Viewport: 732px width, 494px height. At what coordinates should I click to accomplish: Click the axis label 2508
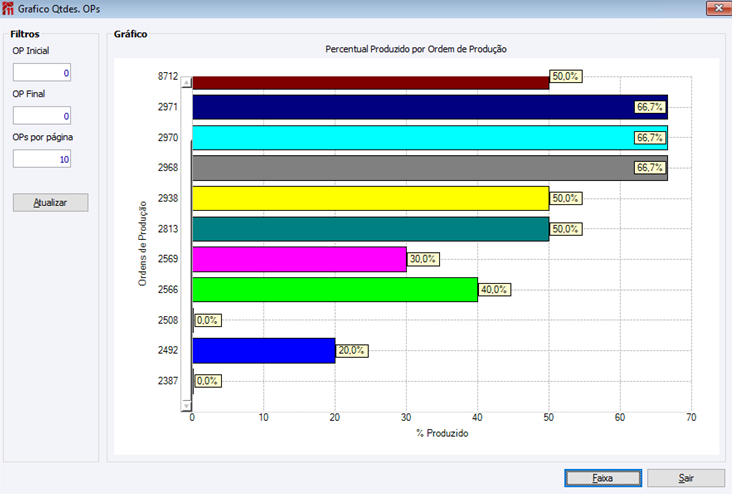pos(168,320)
